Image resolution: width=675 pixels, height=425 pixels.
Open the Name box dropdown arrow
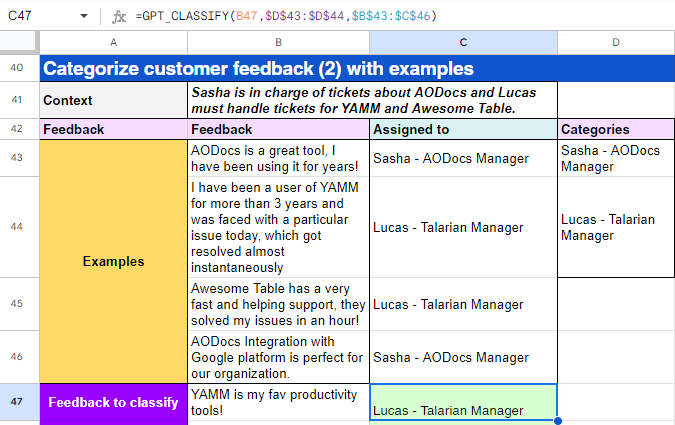[84, 16]
